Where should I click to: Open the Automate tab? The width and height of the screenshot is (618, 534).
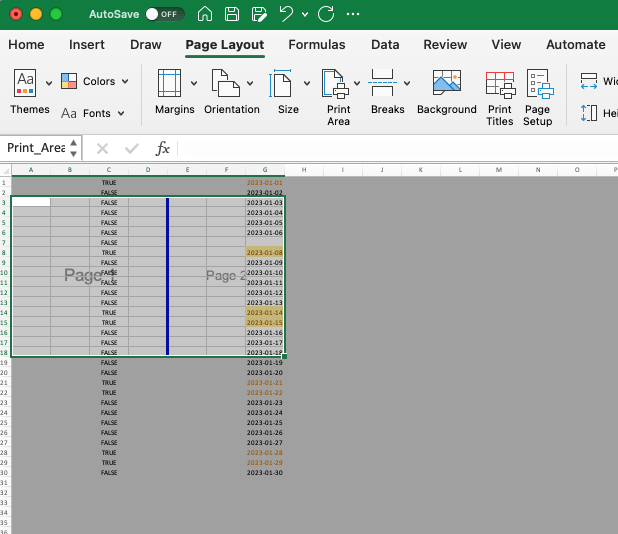575,45
